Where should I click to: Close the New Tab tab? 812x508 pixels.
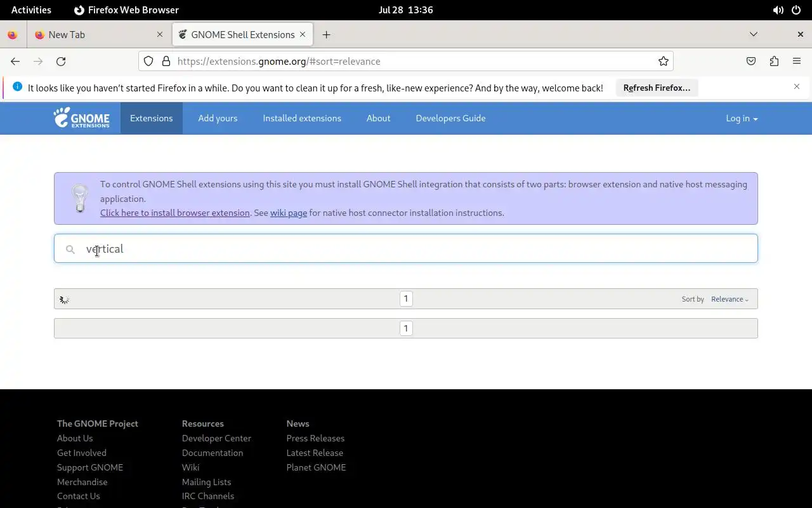pos(160,34)
